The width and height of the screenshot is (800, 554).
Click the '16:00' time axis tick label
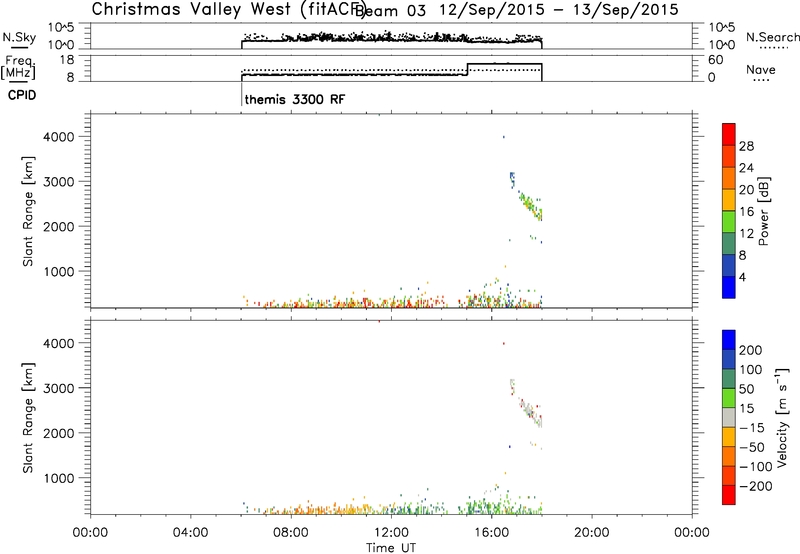491,533
